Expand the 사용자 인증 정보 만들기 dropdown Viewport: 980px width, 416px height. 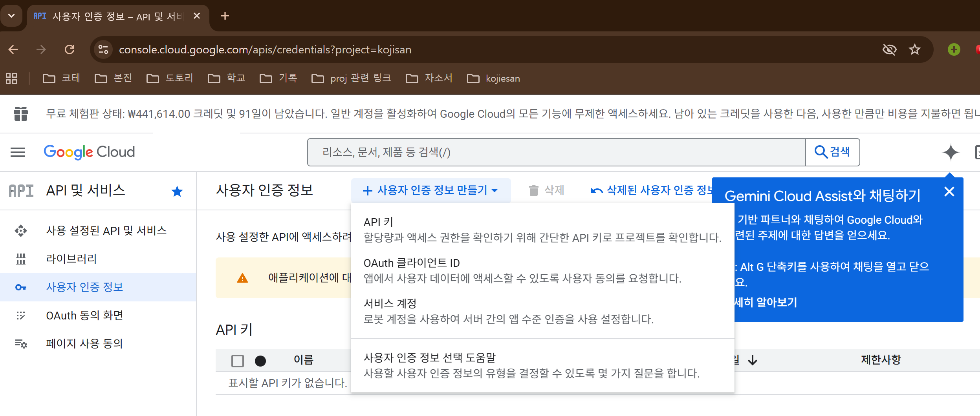[431, 190]
